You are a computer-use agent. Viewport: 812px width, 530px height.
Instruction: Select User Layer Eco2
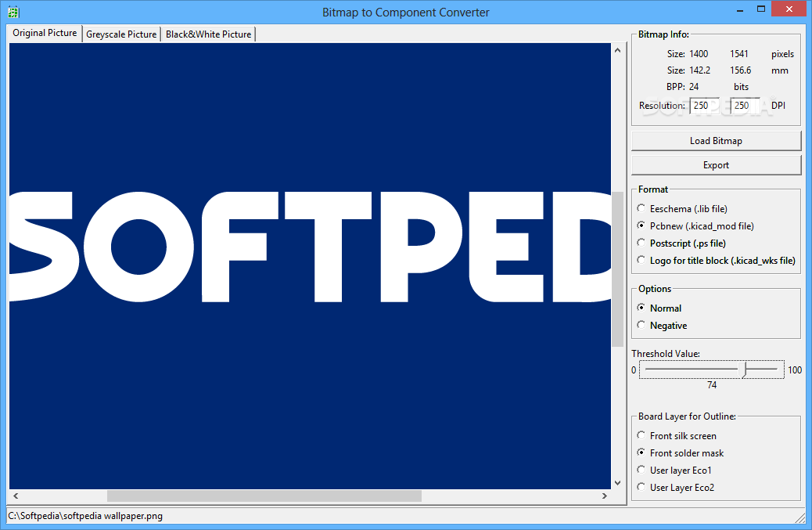tap(676, 488)
